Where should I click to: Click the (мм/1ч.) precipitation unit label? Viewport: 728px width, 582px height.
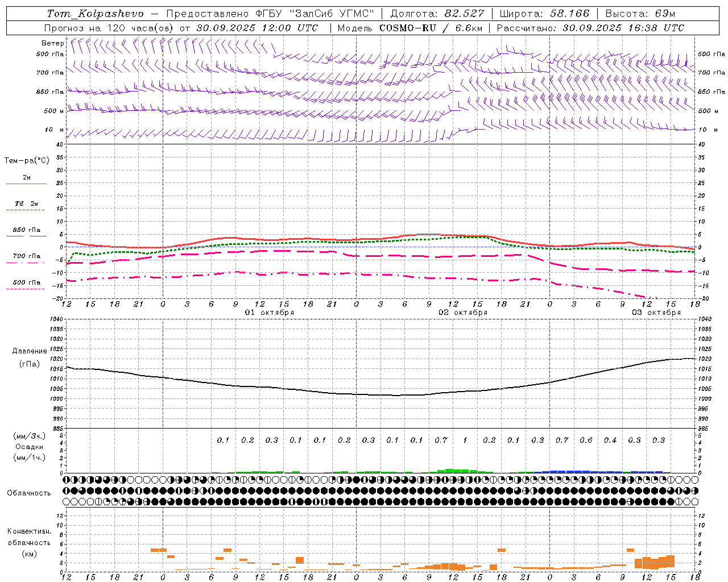pyautogui.click(x=30, y=458)
